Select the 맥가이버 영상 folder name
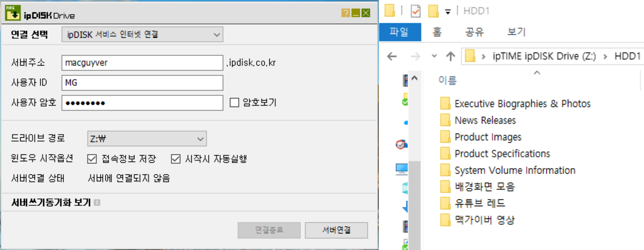The height and width of the screenshot is (250, 644). click(x=485, y=220)
